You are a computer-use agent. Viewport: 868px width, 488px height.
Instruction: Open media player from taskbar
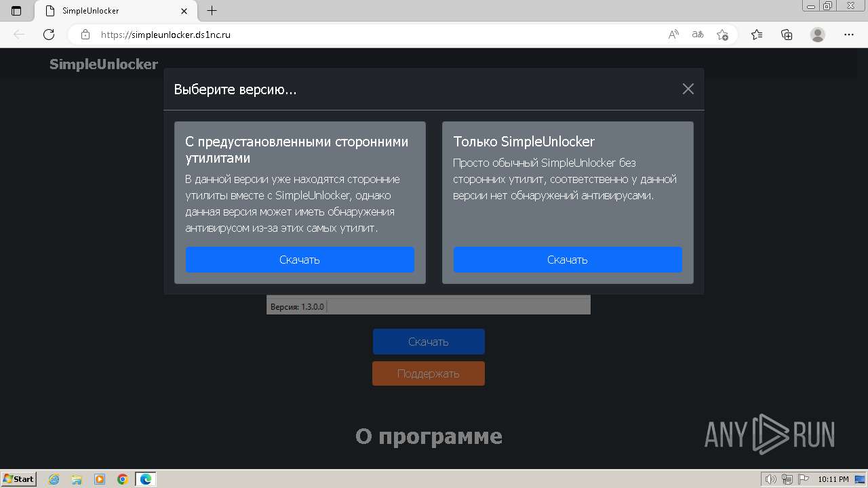(x=100, y=479)
